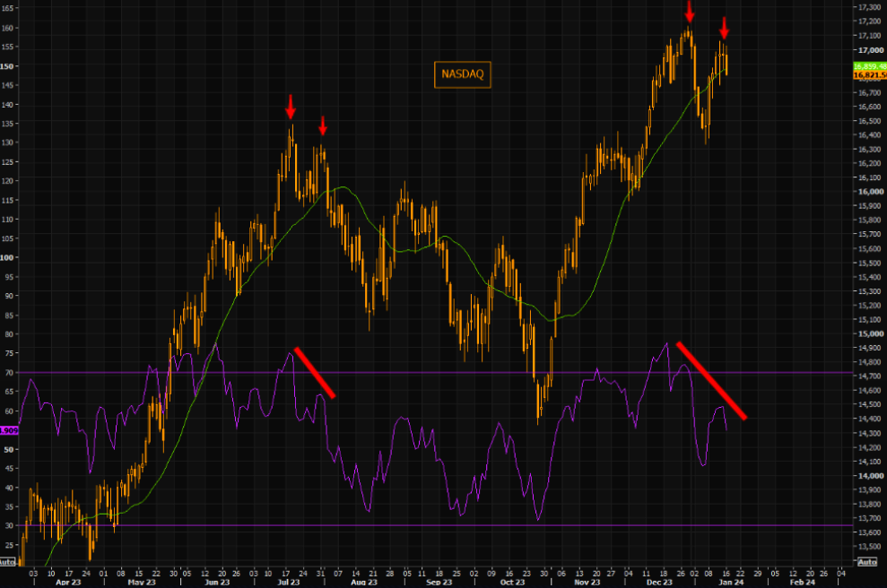Select the purple RSI 30 oversold line
Image resolution: width=887 pixels, height=588 pixels.
(434, 525)
